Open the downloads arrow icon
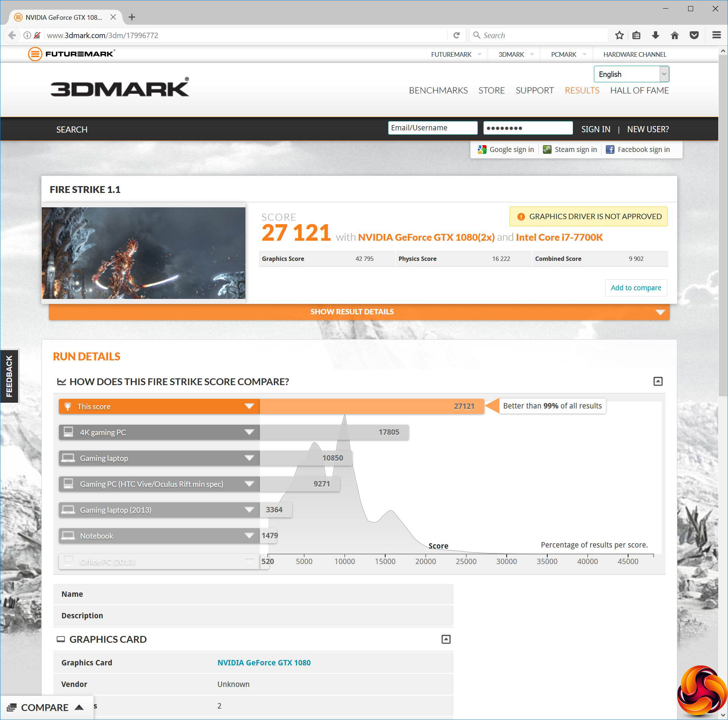The image size is (728, 720). click(x=655, y=36)
